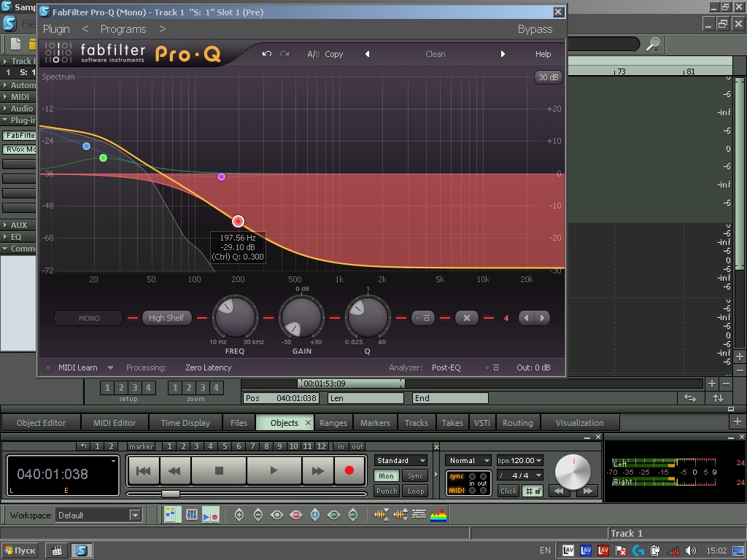Open the Programs menu
This screenshot has width=747, height=560.
(x=123, y=29)
